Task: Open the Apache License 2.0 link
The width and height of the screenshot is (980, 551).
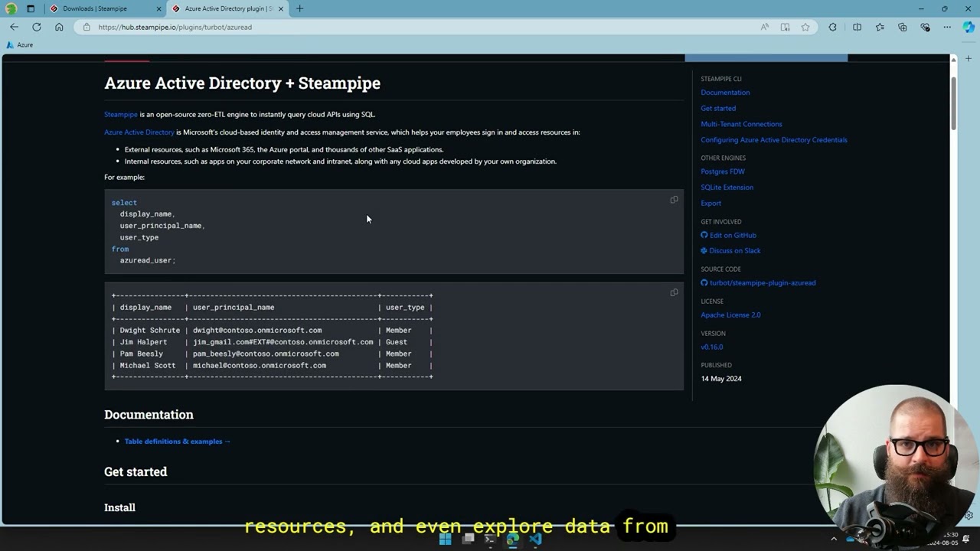Action: 730,315
